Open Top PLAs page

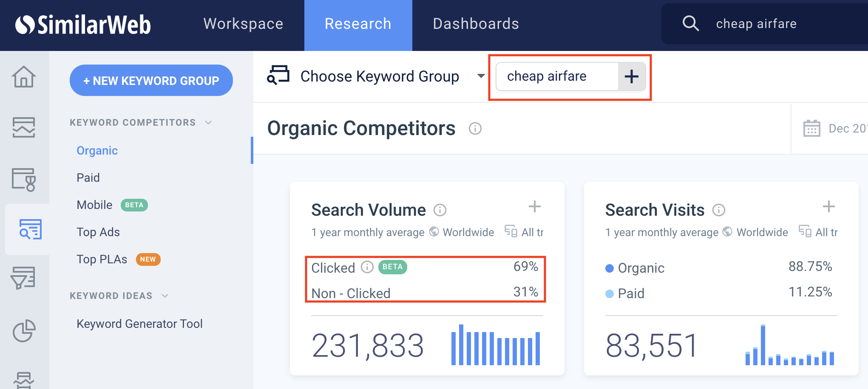(102, 259)
